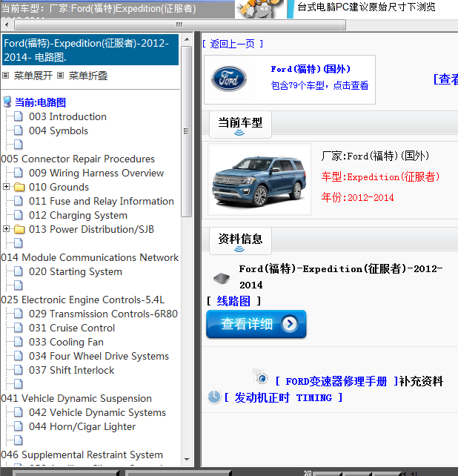Open 020 Starting System entry
The image size is (458, 476).
click(76, 271)
